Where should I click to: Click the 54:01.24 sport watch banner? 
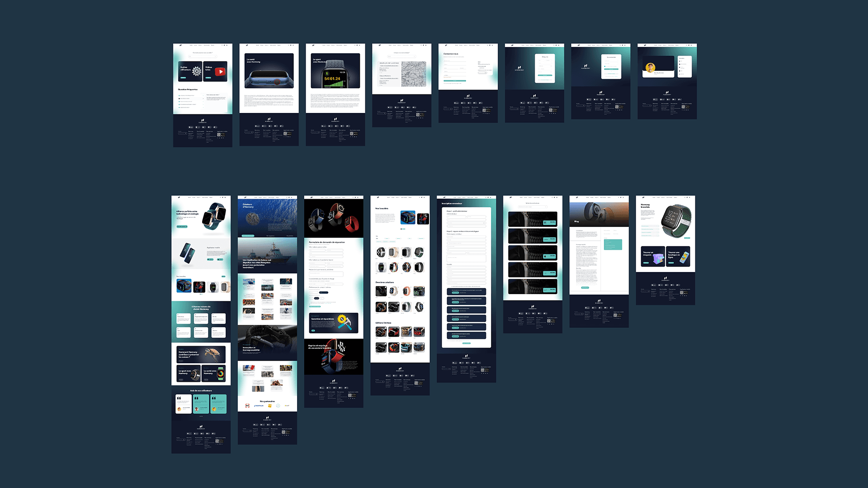pos(335,71)
